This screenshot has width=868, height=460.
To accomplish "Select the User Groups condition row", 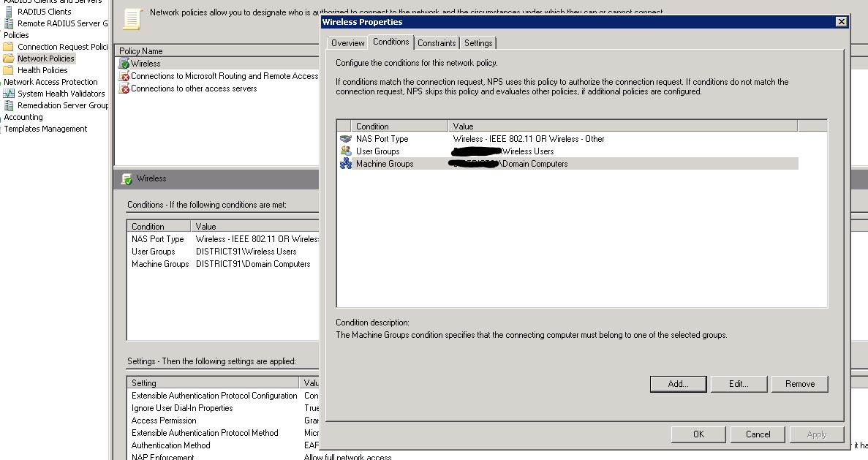I will pos(399,151).
